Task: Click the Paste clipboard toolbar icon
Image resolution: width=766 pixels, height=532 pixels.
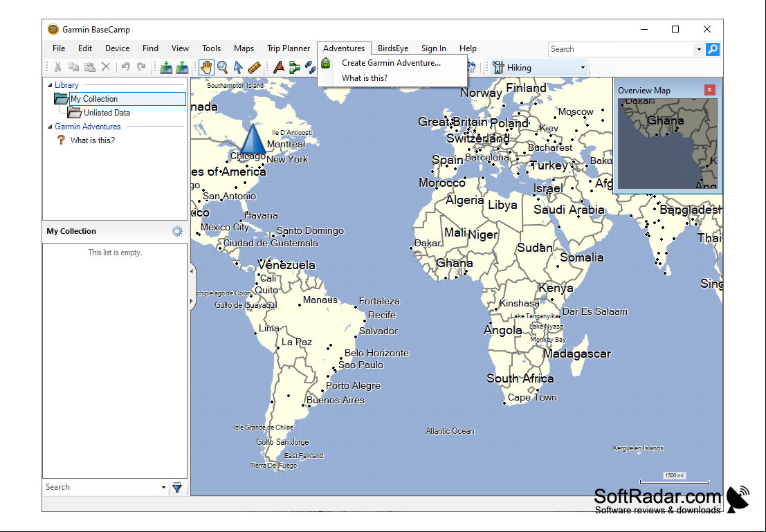Action: pyautogui.click(x=90, y=67)
